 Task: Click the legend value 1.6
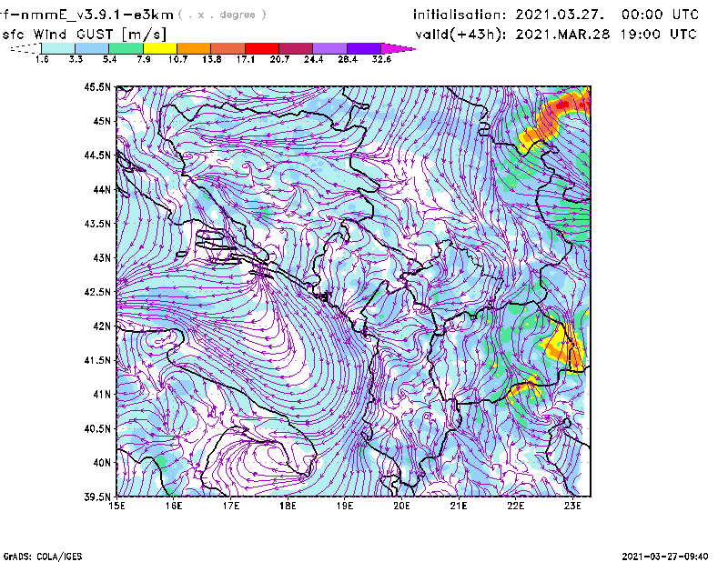pyautogui.click(x=42, y=59)
